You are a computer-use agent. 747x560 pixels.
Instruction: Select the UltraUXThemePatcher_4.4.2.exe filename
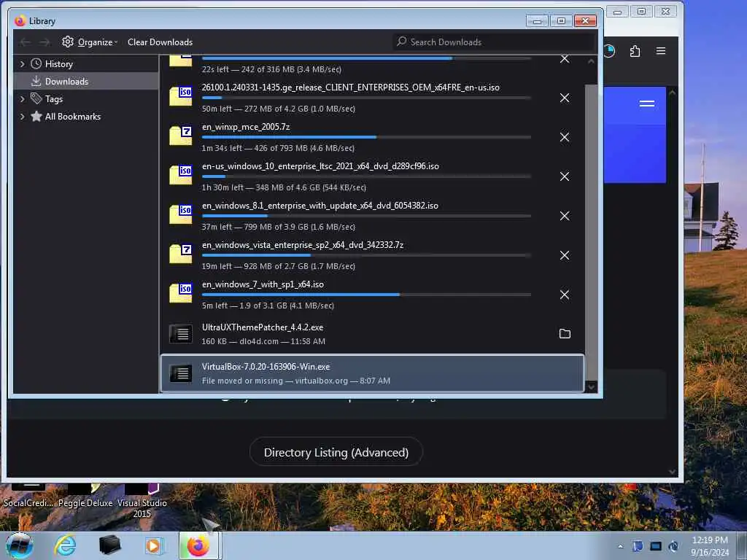tap(263, 327)
